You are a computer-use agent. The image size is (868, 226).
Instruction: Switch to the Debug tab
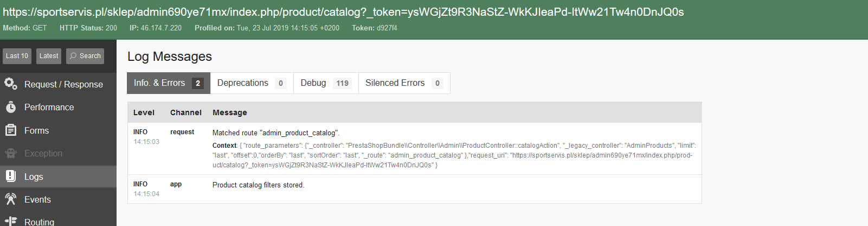tap(313, 83)
